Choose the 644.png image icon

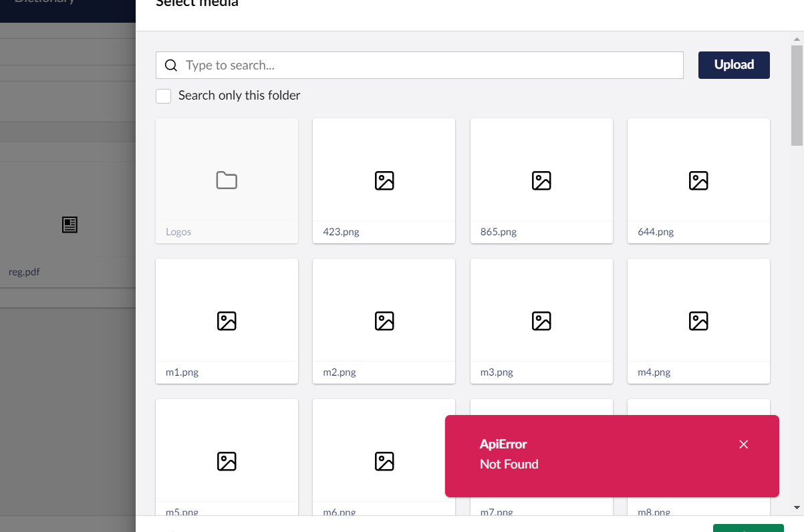pyautogui.click(x=698, y=180)
